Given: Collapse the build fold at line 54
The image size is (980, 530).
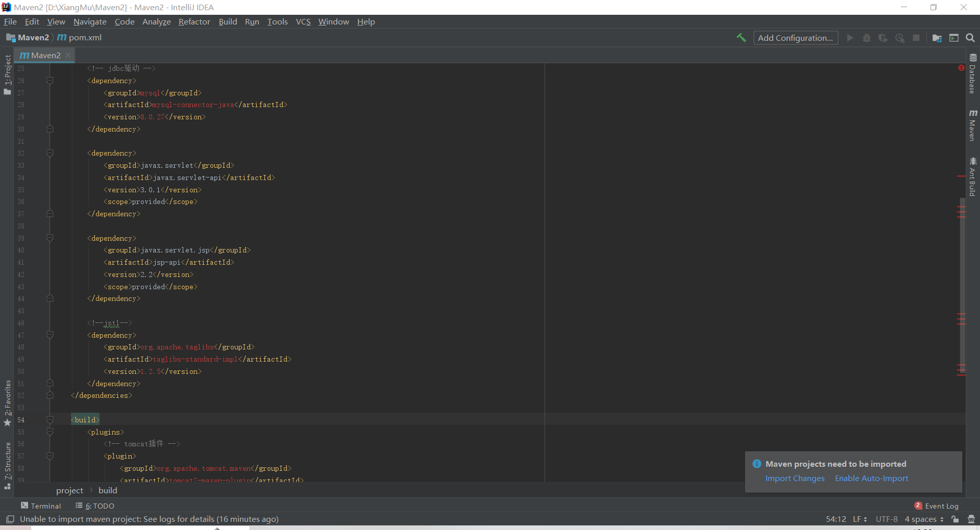Looking at the screenshot, I should click(50, 420).
